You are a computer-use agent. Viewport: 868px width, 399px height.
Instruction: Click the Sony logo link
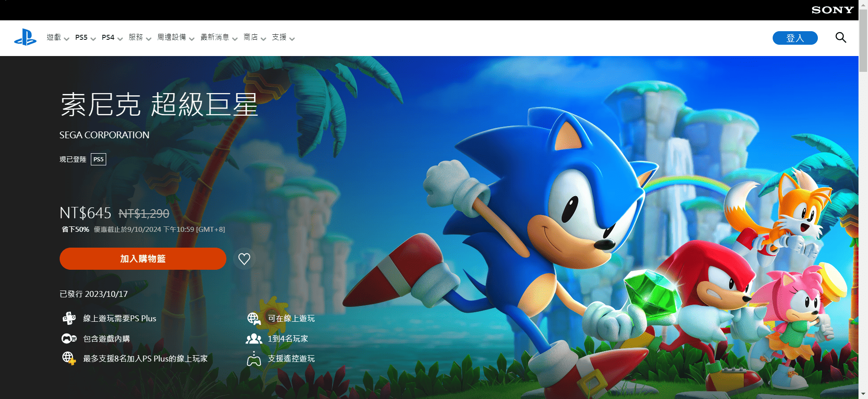click(x=832, y=10)
